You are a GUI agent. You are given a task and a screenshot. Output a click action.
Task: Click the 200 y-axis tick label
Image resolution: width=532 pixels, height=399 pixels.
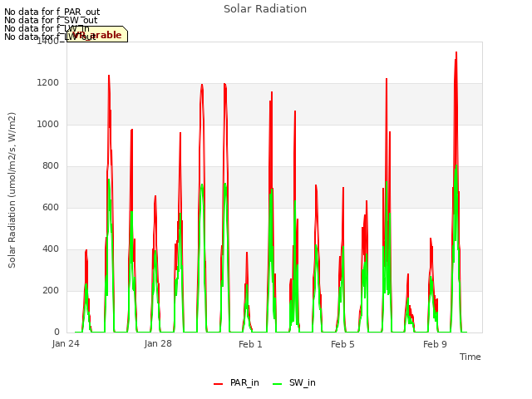[51, 290]
